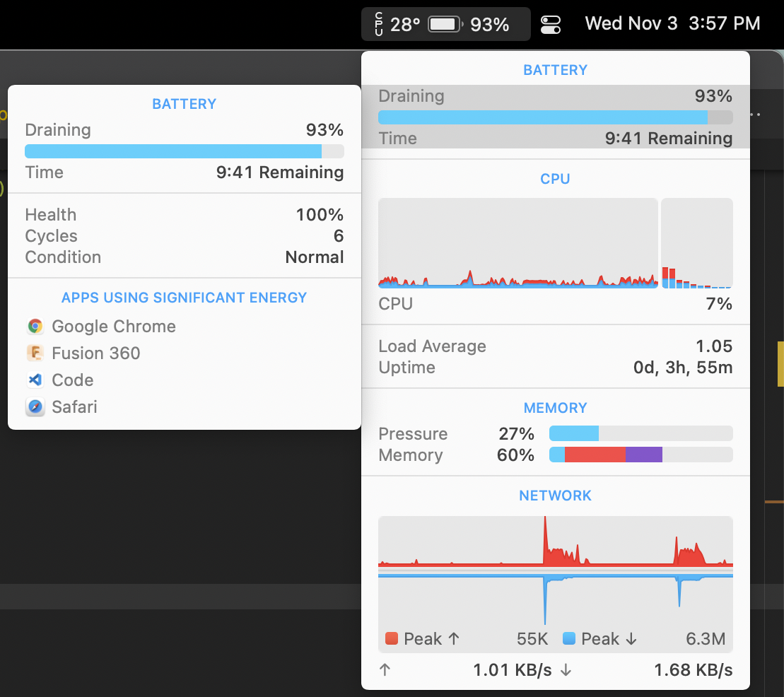This screenshot has height=697, width=784.
Task: Open the Network section header
Action: pos(555,496)
